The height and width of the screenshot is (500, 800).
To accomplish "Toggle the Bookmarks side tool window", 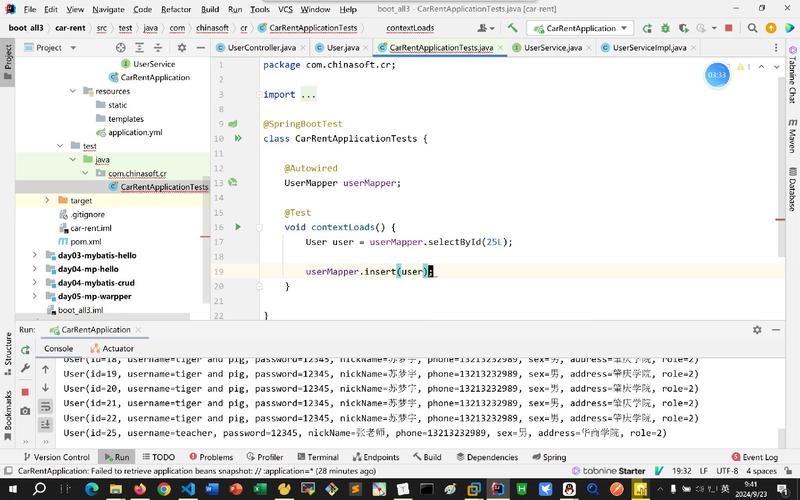I will (x=8, y=415).
